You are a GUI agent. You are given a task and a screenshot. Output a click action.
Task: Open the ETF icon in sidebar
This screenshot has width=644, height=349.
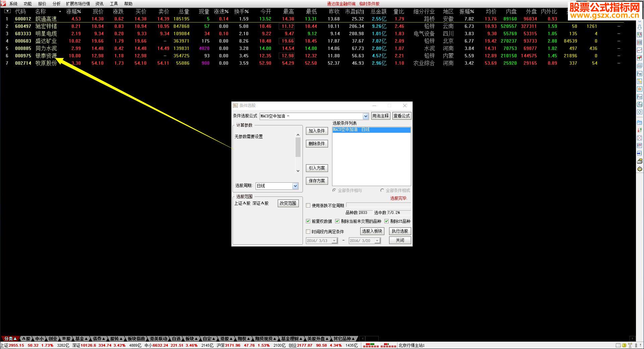point(640,146)
